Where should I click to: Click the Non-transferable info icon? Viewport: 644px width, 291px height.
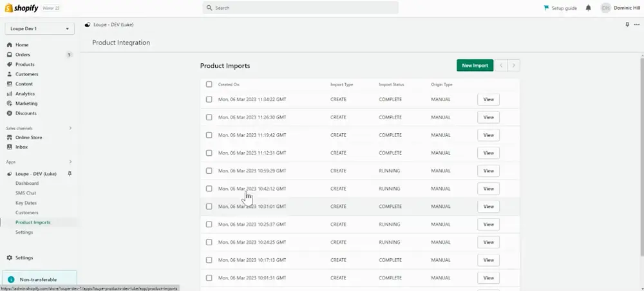(x=11, y=279)
